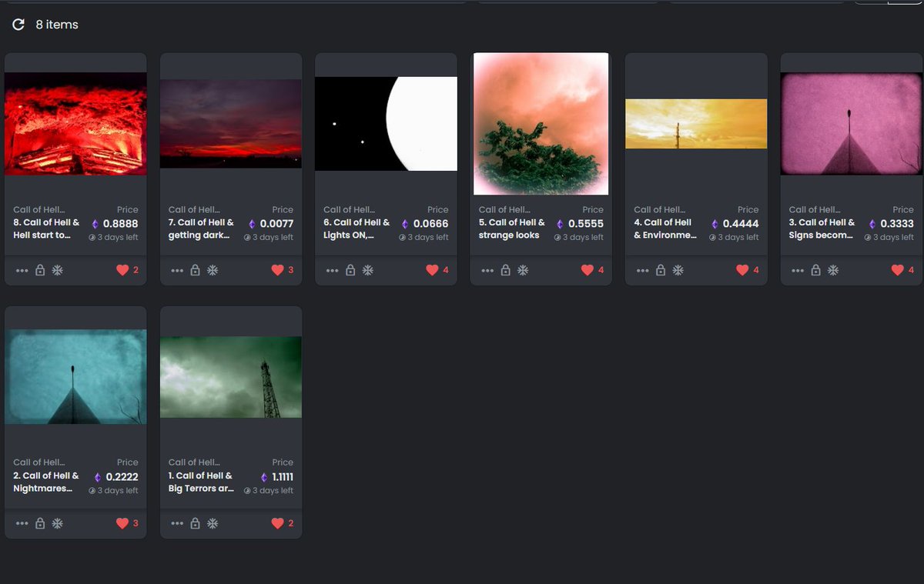Click the lock icon on card 4 Environment
Screen dimensions: 924x584
[661, 270]
